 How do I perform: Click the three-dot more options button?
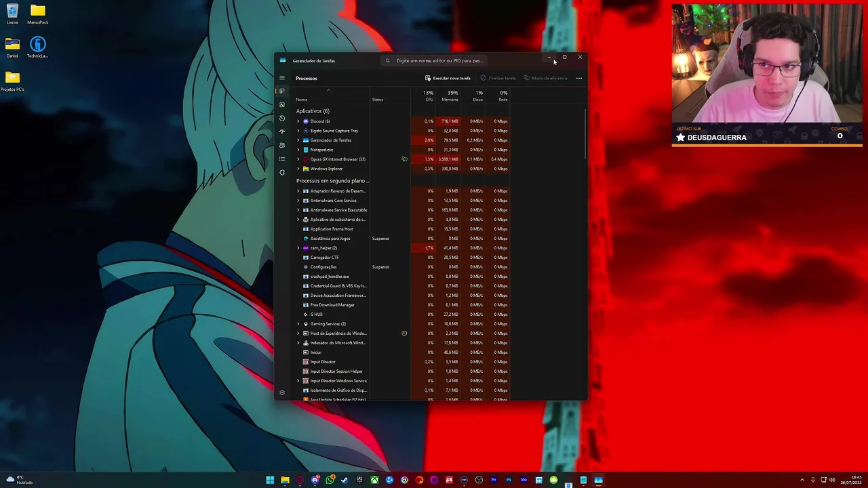[x=578, y=78]
